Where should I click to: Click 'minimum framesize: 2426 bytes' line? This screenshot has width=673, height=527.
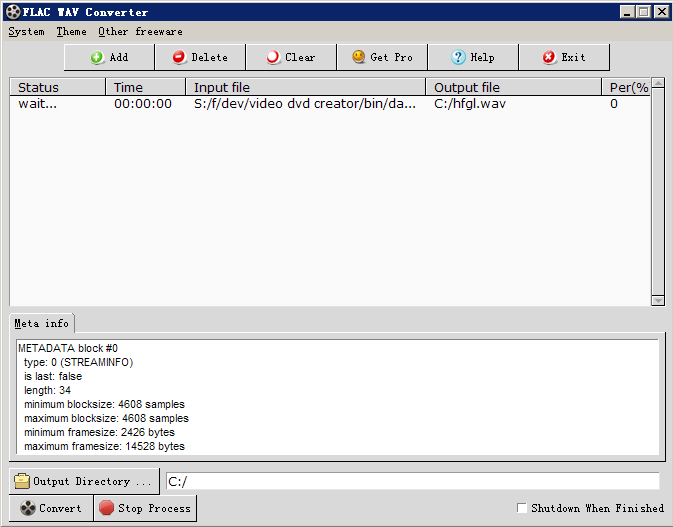click(x=100, y=432)
